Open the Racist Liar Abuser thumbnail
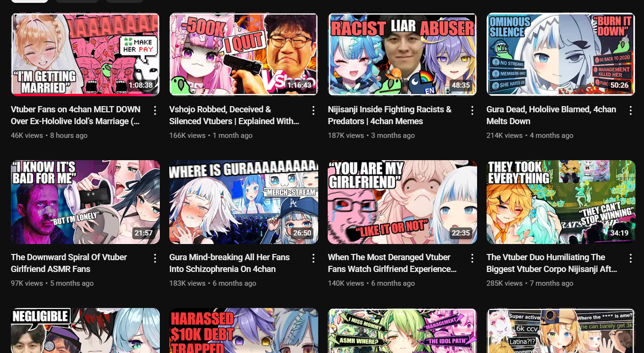Screen dimensions: 644x353 coord(403,54)
